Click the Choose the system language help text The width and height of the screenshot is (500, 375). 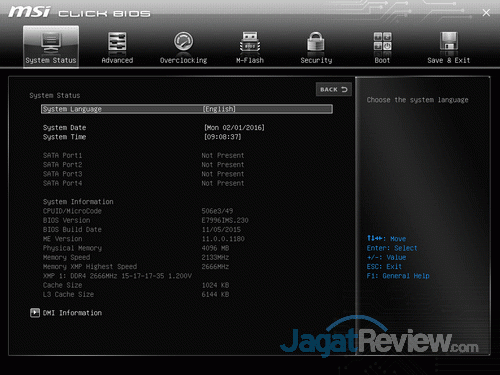418,100
